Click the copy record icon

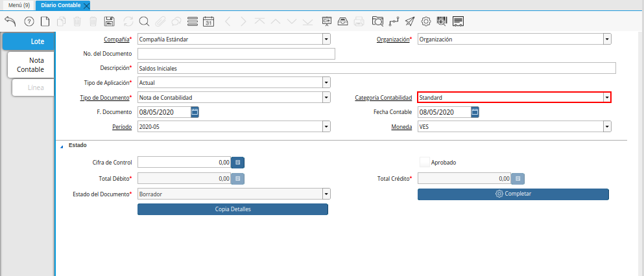tap(61, 21)
